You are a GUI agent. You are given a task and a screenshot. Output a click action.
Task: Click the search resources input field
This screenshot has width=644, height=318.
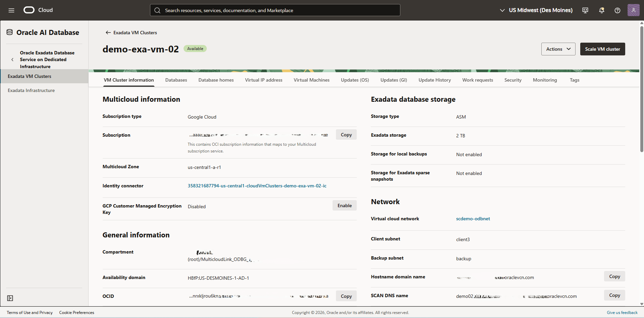click(275, 10)
